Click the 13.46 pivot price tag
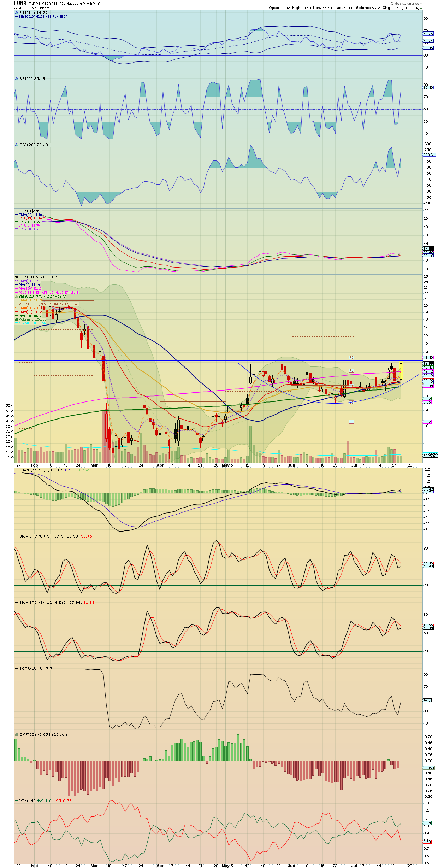Screen dimensions: 438x868 [428, 358]
